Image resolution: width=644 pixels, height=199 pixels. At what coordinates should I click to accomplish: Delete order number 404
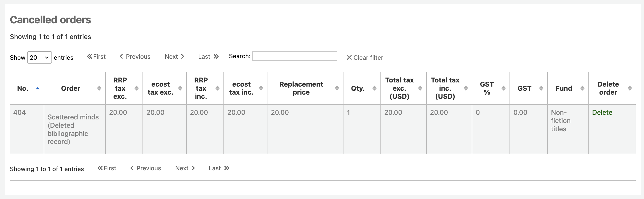[602, 112]
